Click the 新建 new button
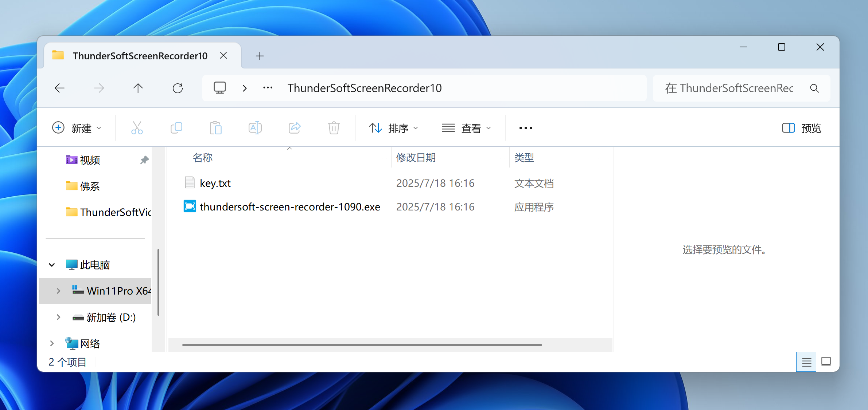Viewport: 868px width, 410px height. (x=77, y=128)
